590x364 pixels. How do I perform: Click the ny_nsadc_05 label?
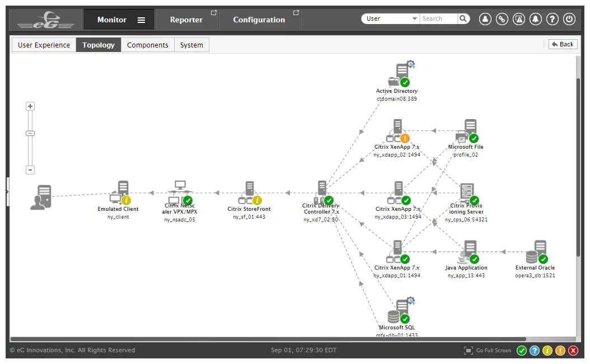[180, 220]
